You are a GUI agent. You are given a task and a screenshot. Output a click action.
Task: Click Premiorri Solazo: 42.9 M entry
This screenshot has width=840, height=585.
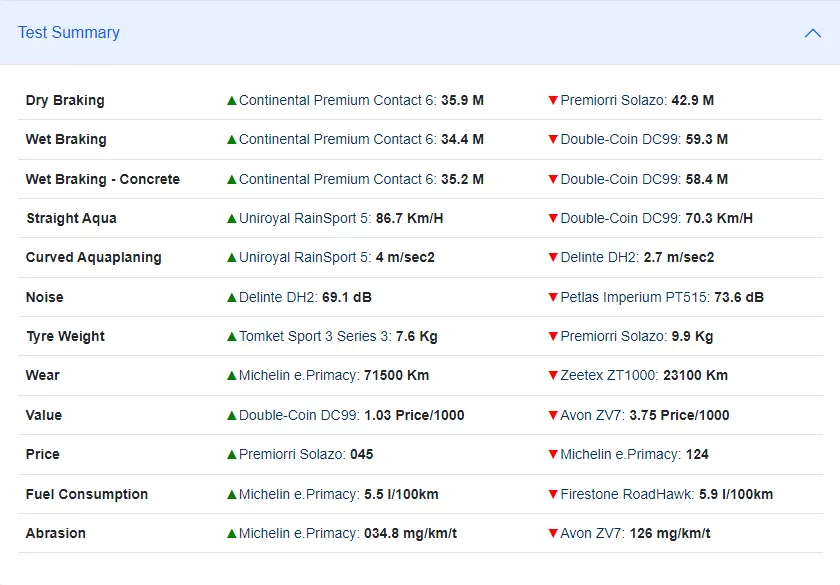pos(637,100)
